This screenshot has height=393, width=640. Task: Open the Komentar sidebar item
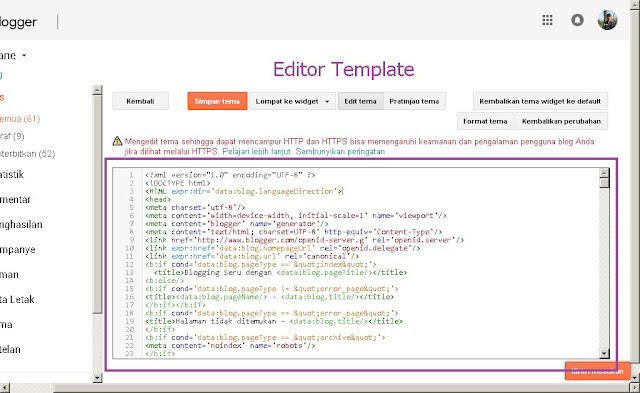15,200
